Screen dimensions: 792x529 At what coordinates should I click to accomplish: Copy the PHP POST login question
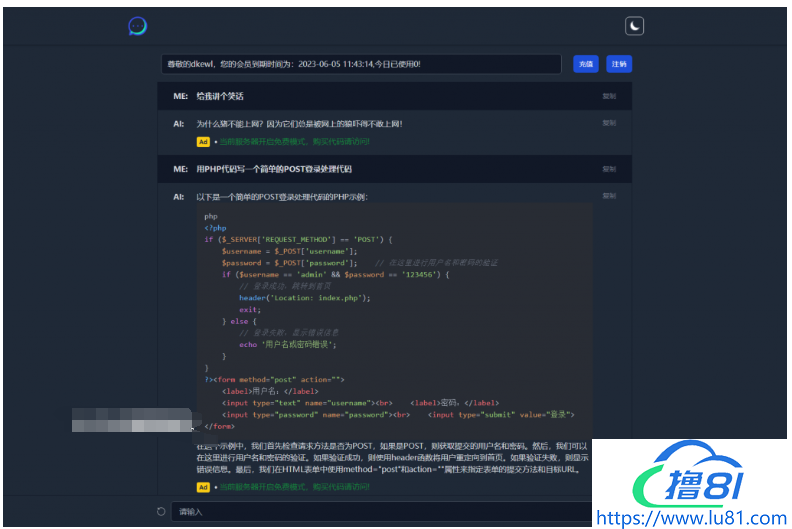(x=609, y=170)
